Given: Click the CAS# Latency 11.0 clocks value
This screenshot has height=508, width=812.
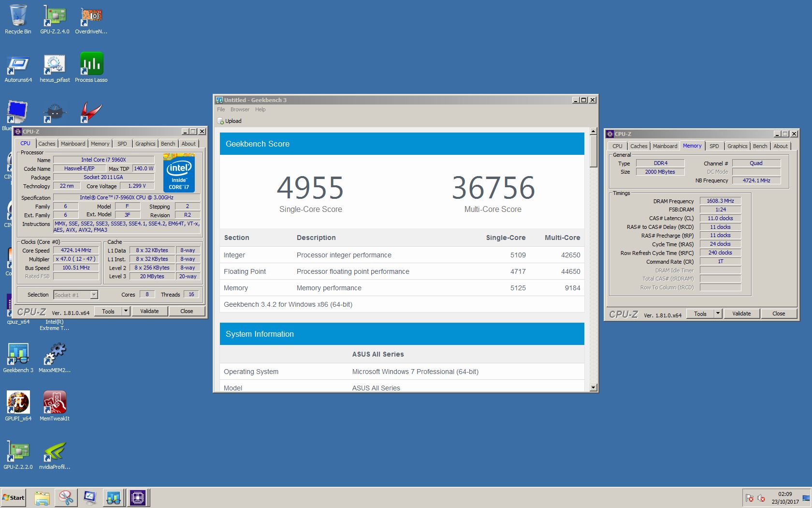Looking at the screenshot, I should (720, 218).
